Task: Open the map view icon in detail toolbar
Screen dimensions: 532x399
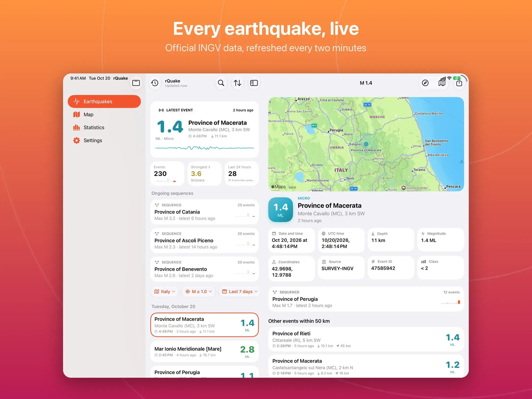Action: [442, 83]
